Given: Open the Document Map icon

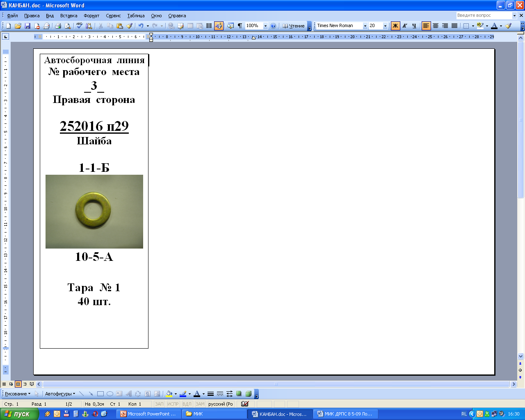Looking at the screenshot, I should pos(230,26).
